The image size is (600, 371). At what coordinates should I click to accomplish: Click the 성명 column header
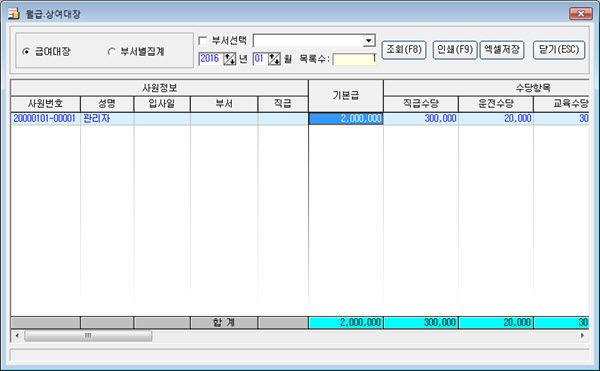pos(107,104)
